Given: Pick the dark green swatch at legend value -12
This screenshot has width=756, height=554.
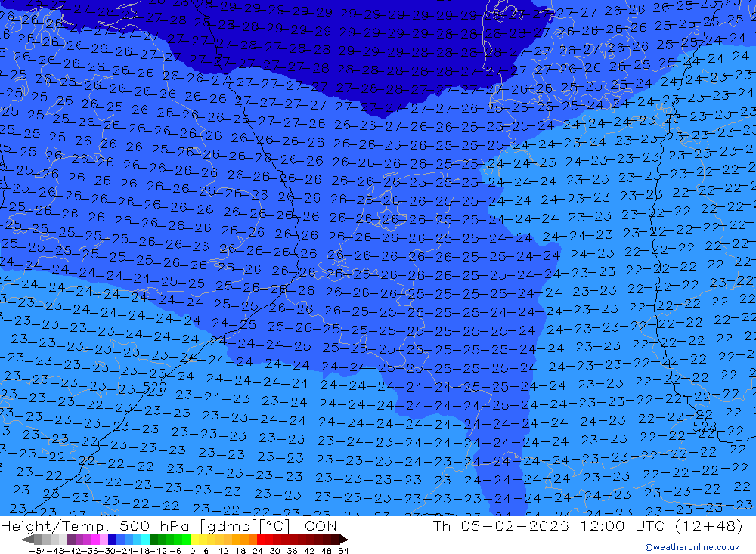Looking at the screenshot, I should (x=153, y=539).
